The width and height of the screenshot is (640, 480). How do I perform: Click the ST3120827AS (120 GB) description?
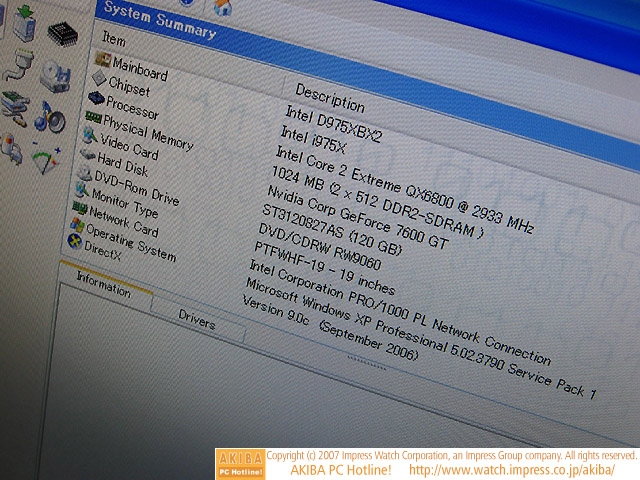(332, 230)
